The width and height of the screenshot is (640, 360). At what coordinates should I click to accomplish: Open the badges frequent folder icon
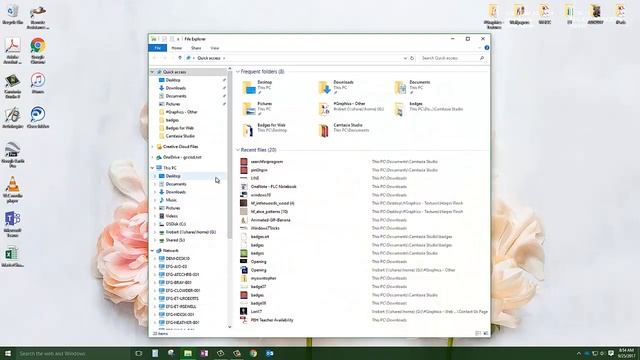coord(400,109)
